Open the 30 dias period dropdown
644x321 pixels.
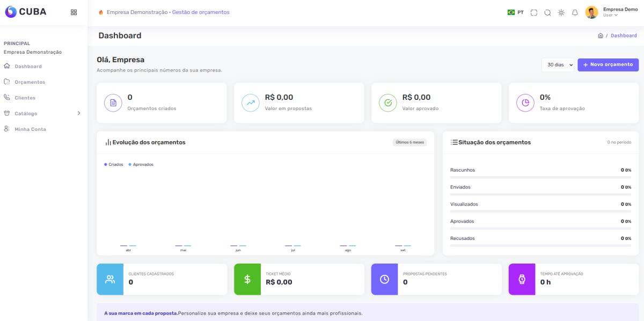point(558,64)
